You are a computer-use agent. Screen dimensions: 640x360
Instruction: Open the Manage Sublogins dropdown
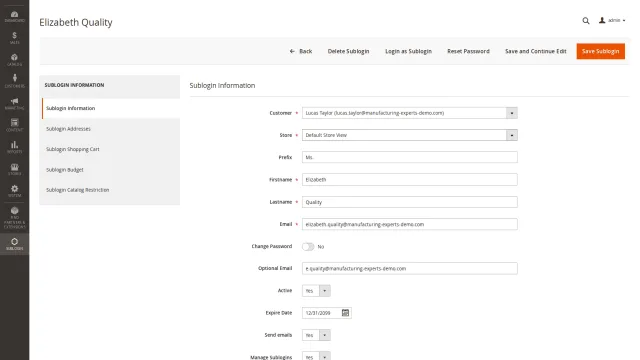click(x=316, y=356)
